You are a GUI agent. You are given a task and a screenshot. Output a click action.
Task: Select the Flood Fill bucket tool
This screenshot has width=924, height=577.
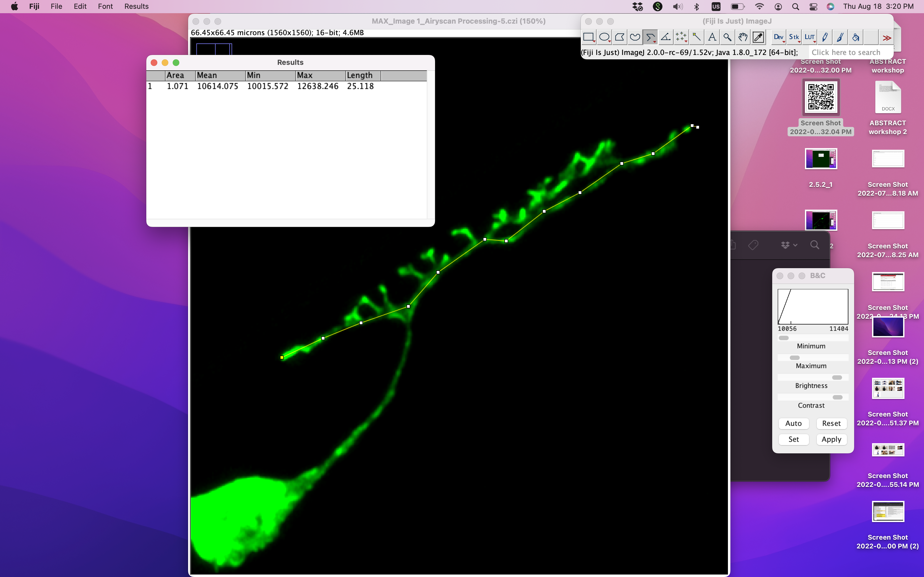pyautogui.click(x=856, y=37)
